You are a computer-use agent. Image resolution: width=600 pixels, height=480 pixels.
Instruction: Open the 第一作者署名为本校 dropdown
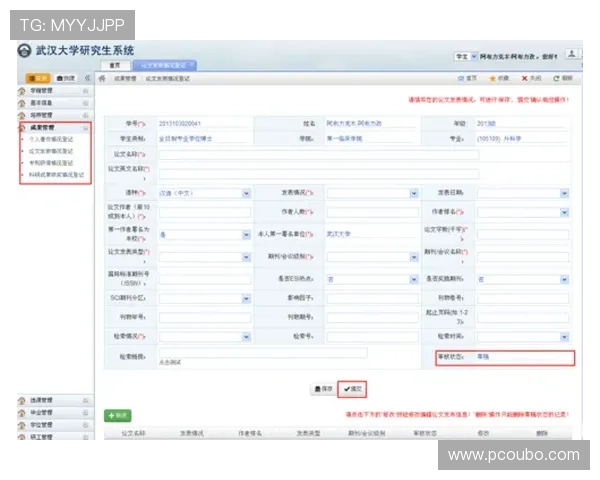coord(246,235)
